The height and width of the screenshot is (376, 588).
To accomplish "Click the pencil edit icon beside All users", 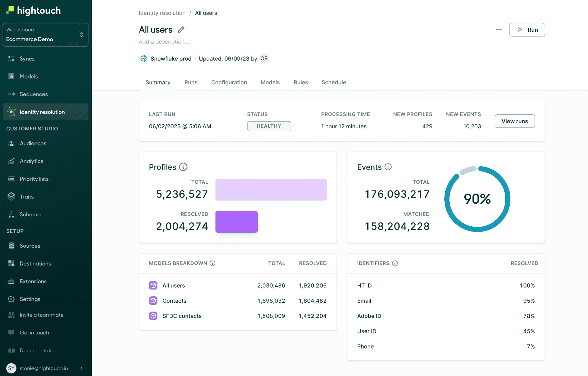I will coord(181,30).
